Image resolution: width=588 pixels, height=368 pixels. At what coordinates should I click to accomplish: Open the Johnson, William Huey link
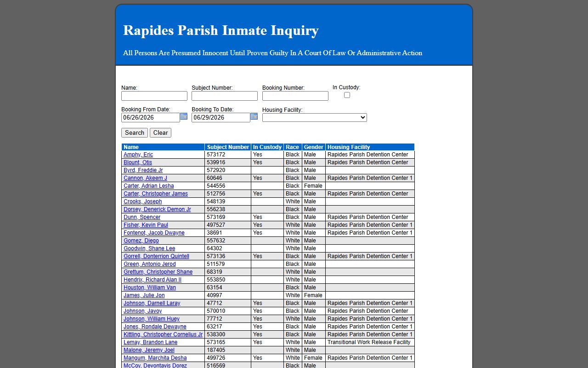[x=152, y=319]
